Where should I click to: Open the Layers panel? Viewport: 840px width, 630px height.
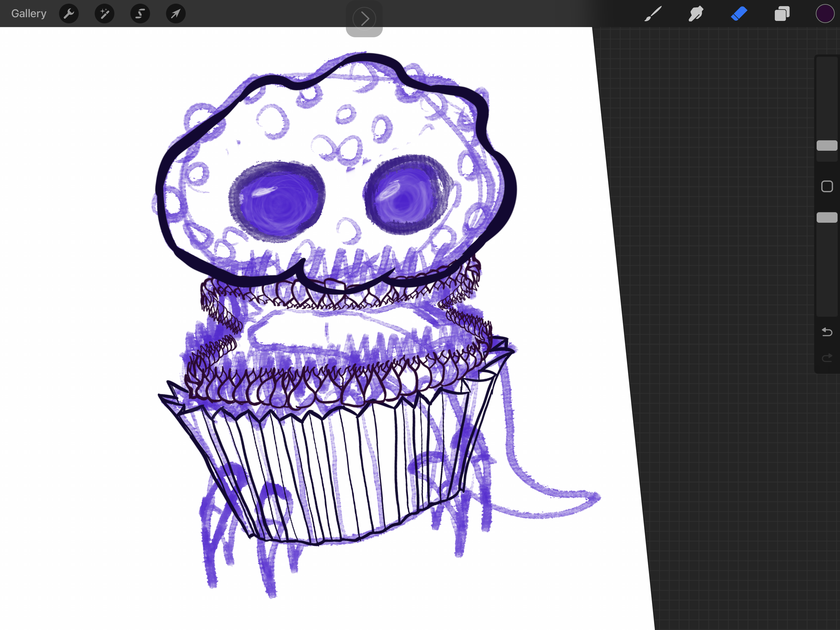point(782,14)
